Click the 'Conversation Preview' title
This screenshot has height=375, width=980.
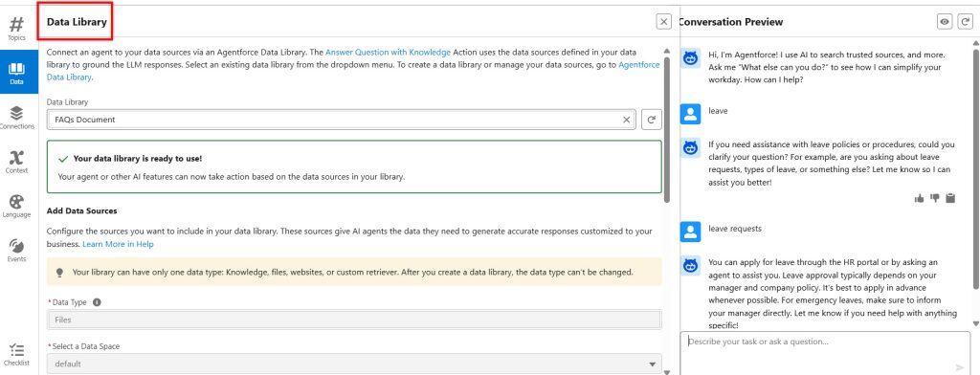(730, 21)
